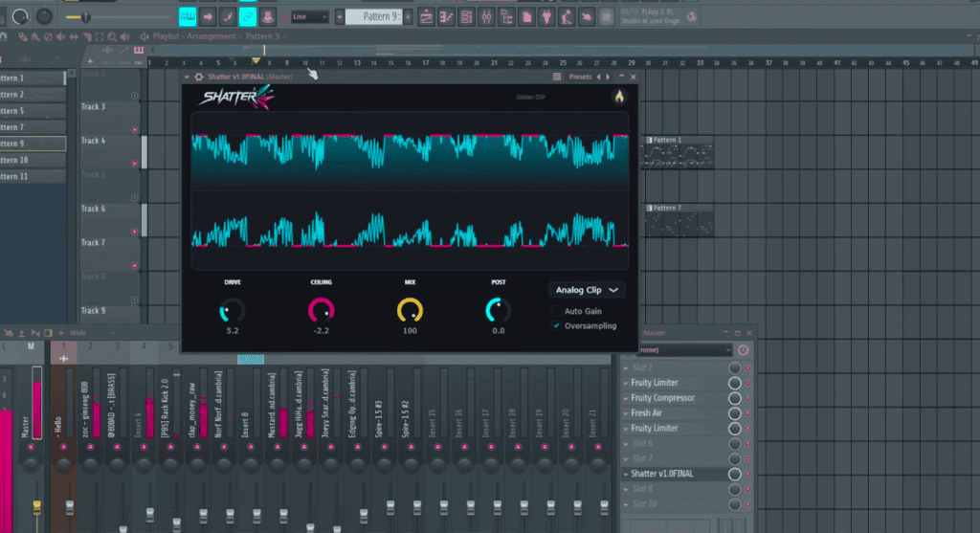Open the Playlist window icon in toolbar
Image resolution: width=980 pixels, height=533 pixels.
426,17
